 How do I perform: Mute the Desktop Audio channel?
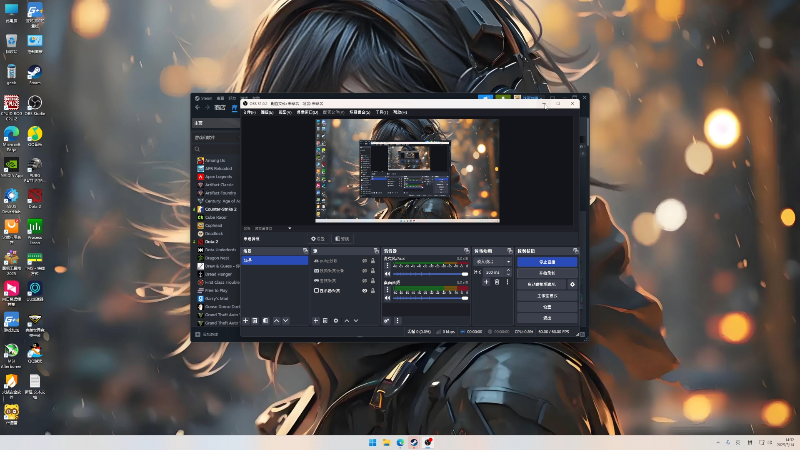(387, 298)
